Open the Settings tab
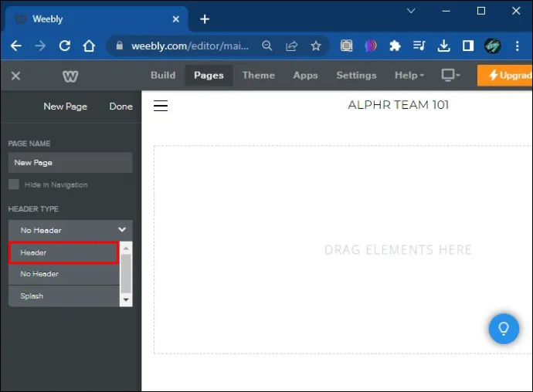This screenshot has height=392, width=533. (x=356, y=75)
